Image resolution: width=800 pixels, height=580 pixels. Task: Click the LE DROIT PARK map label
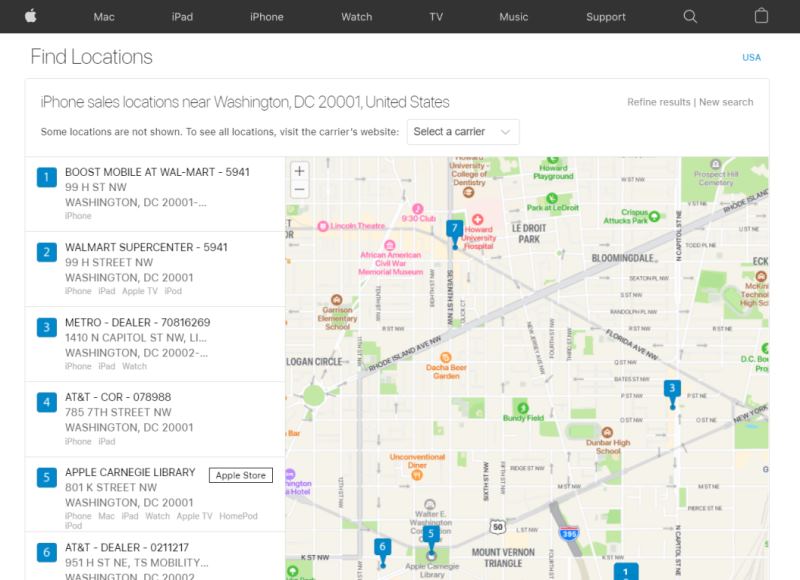pos(529,234)
